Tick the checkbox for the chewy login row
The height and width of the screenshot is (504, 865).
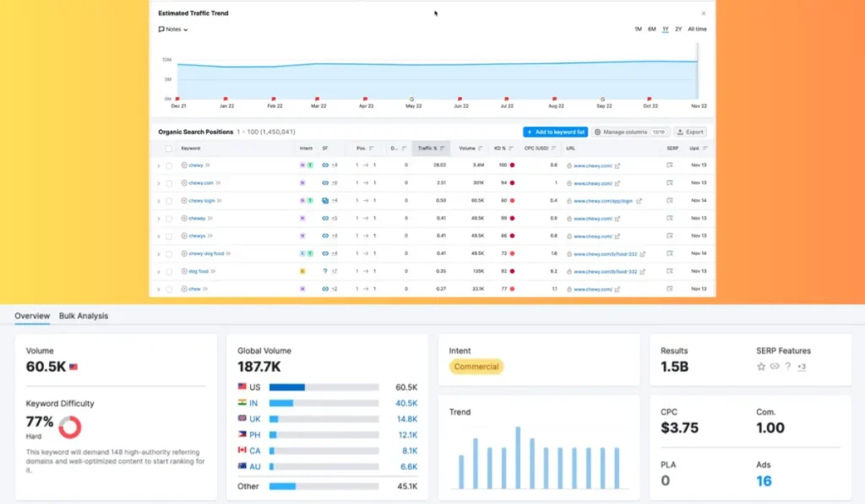(x=169, y=201)
